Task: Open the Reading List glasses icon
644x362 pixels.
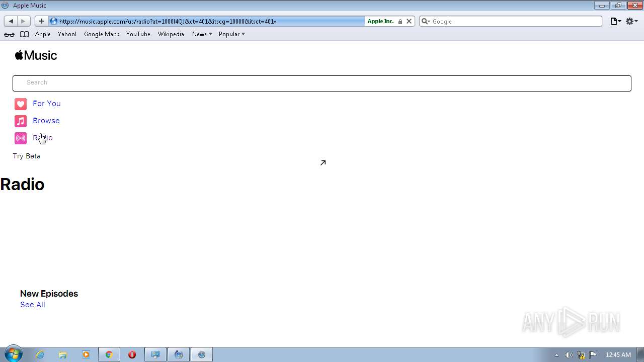Action: [9, 34]
